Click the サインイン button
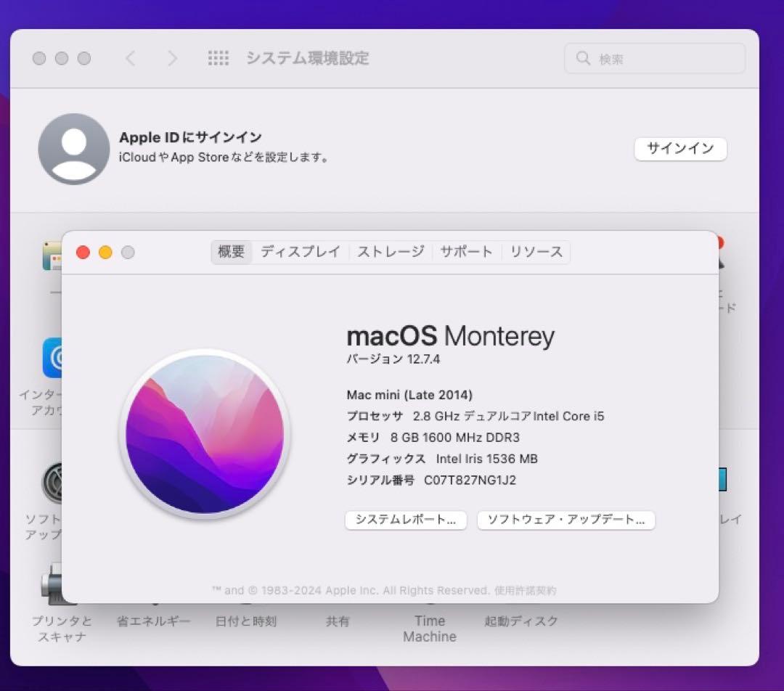The image size is (784, 691). tap(680, 149)
